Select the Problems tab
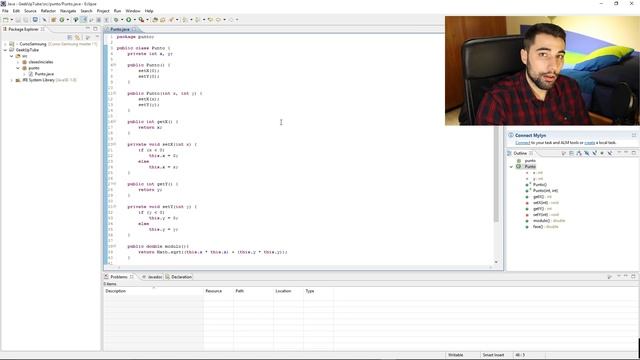 click(119, 277)
